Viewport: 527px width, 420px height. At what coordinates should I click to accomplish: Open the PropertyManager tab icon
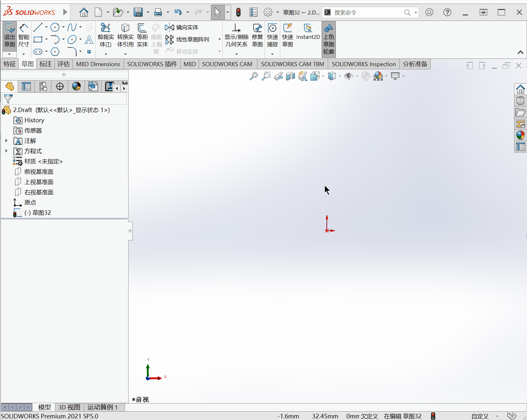pos(26,86)
